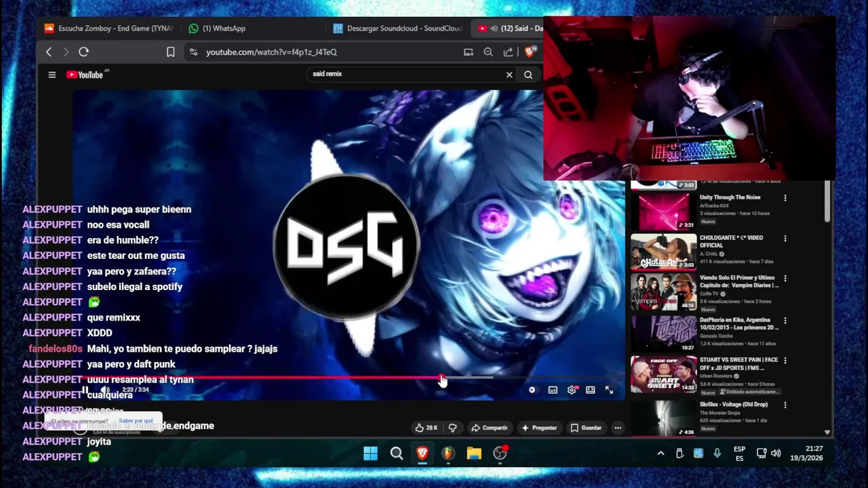Screen dimensions: 868x488
Task: Dislike the video with thumbs down
Action: pyautogui.click(x=452, y=428)
